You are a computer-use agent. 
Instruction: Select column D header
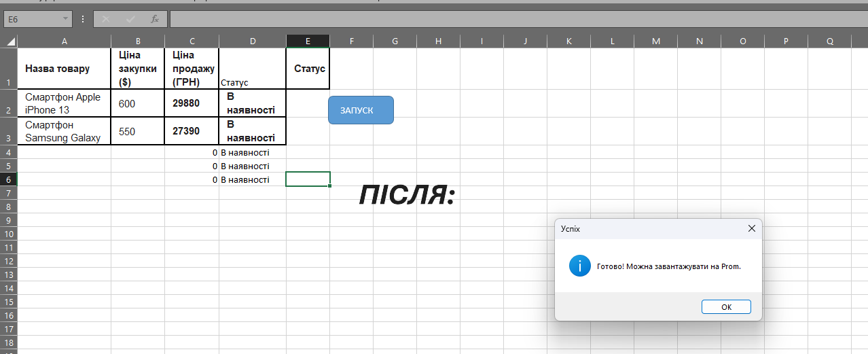[253, 41]
